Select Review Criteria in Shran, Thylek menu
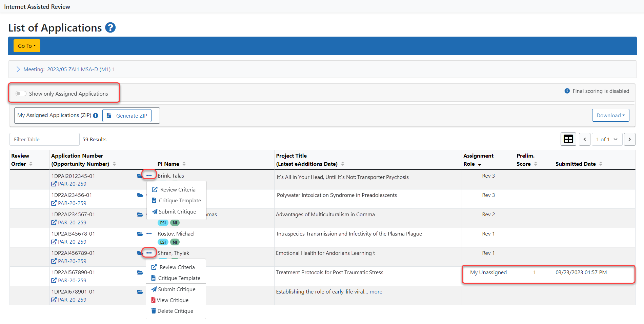The image size is (644, 324). (173, 267)
